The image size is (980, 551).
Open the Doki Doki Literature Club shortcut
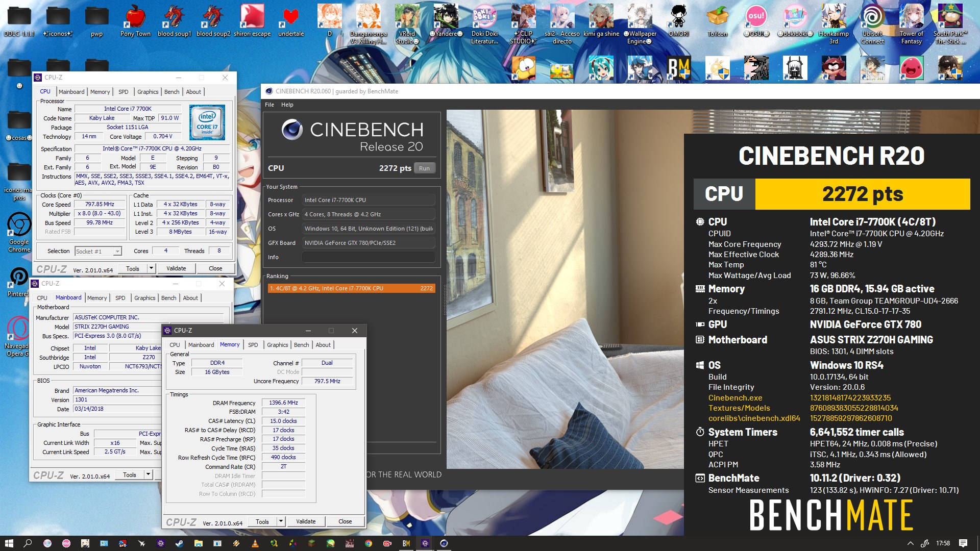[484, 24]
